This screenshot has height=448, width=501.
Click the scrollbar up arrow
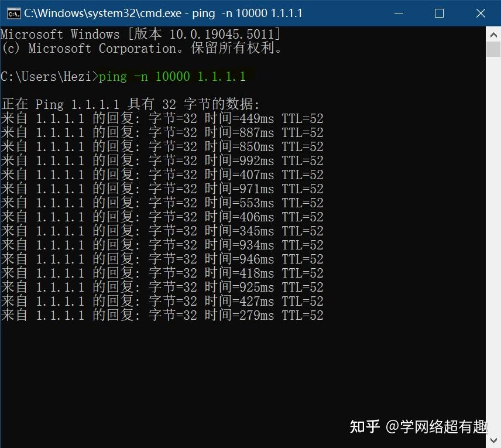(492, 34)
